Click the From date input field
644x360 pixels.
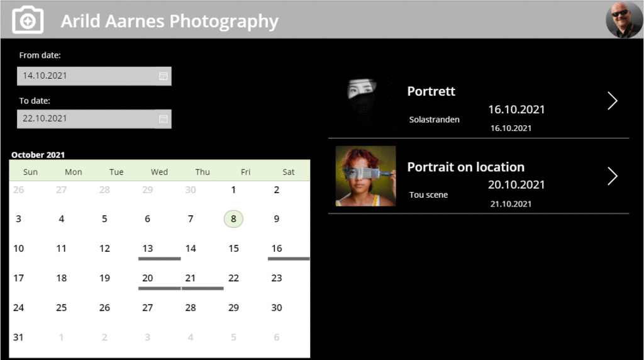[94, 76]
